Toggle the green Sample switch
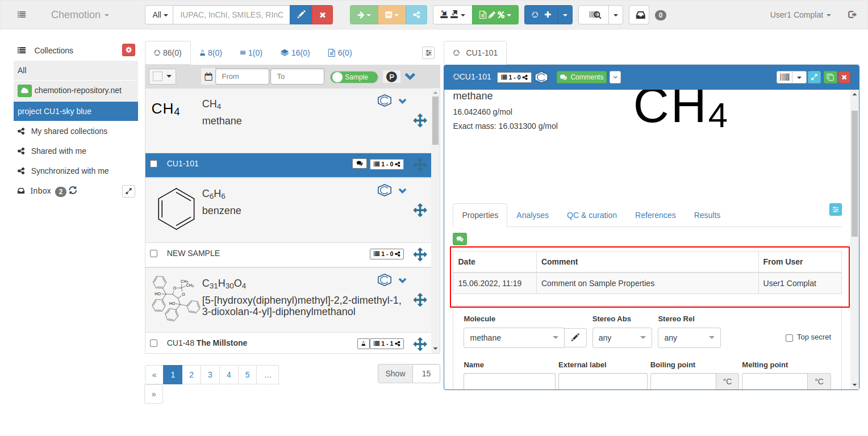This screenshot has height=436, width=868. 354,77
